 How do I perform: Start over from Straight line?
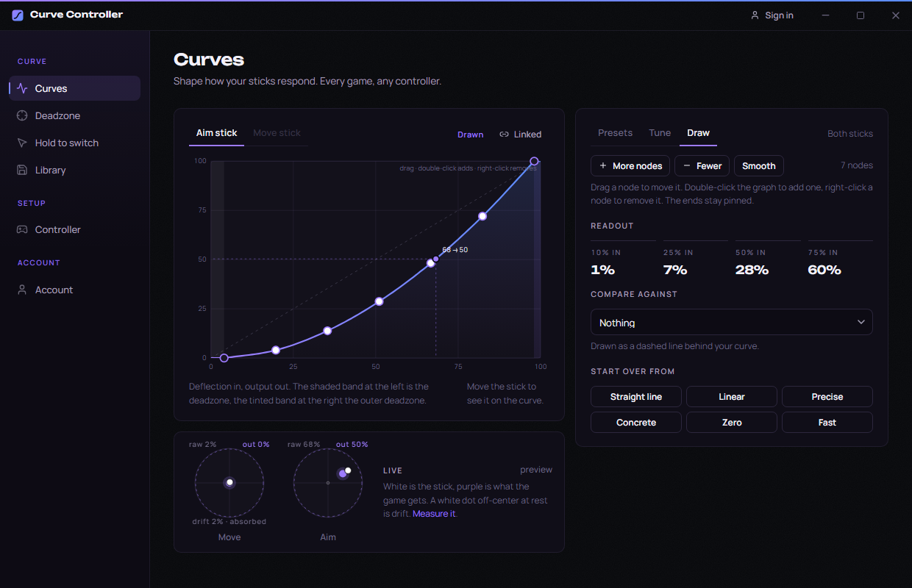pos(636,397)
